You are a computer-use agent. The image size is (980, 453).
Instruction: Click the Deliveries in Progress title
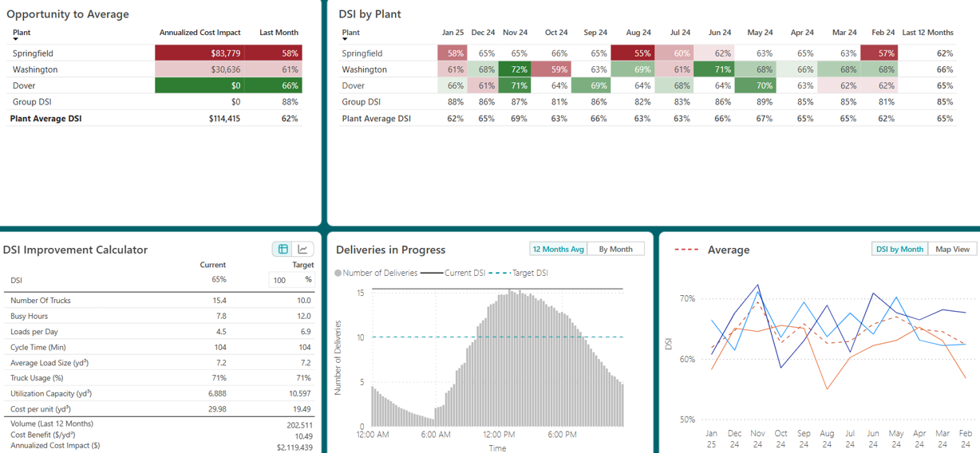pos(390,250)
